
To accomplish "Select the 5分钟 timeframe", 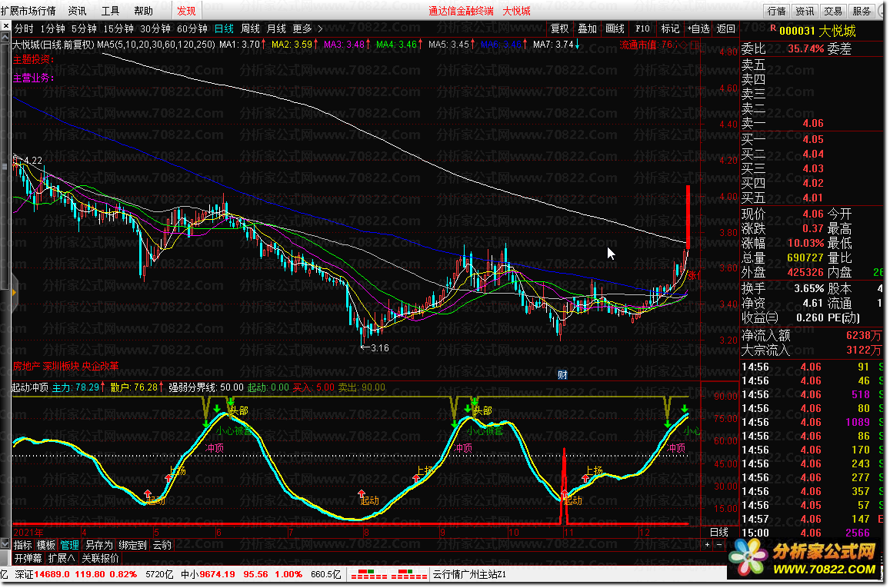I will [x=84, y=28].
